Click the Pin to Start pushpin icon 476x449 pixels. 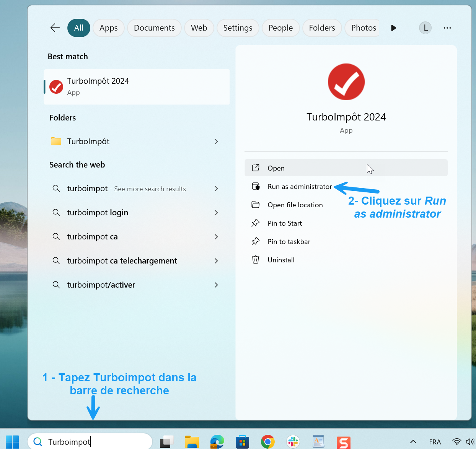(256, 223)
